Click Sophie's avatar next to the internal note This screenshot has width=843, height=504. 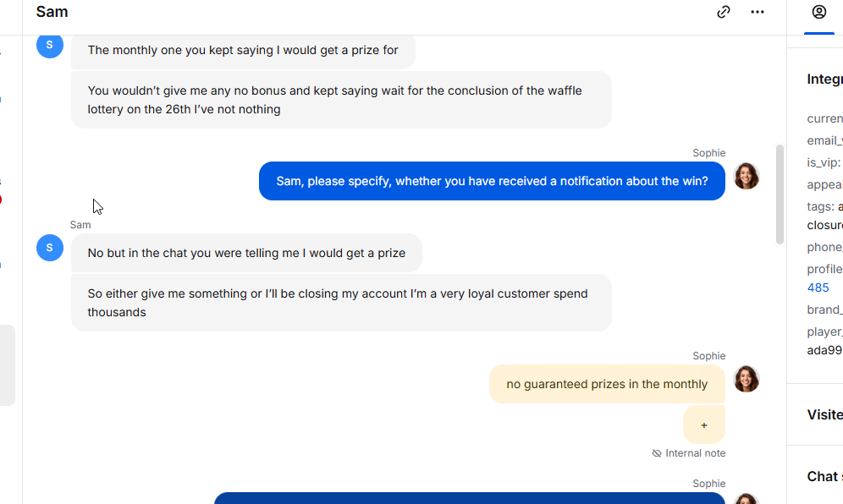(746, 379)
